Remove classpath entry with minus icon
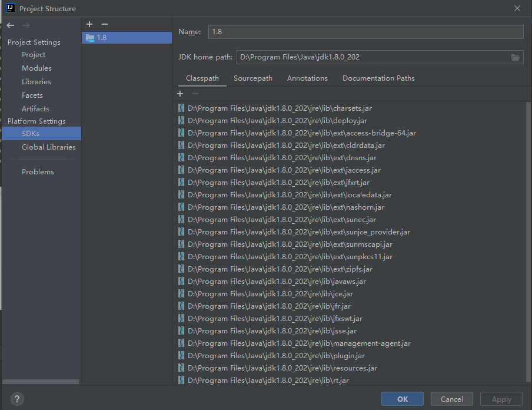 195,94
